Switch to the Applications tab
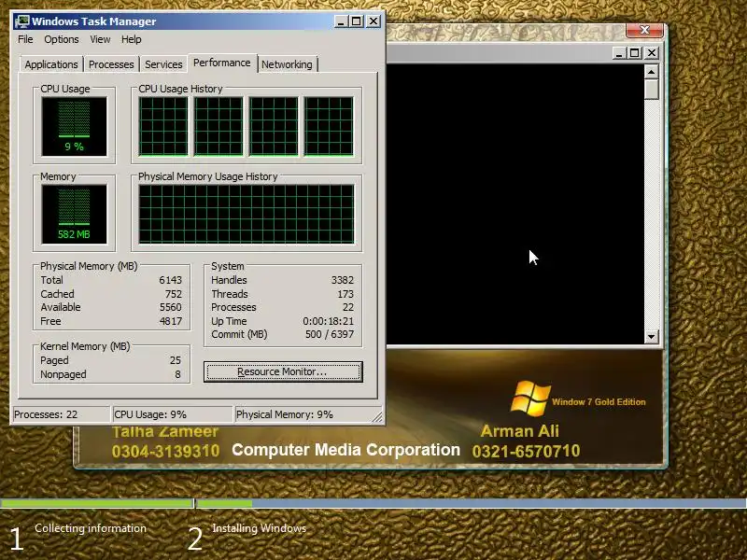The height and width of the screenshot is (560, 747). (x=51, y=64)
